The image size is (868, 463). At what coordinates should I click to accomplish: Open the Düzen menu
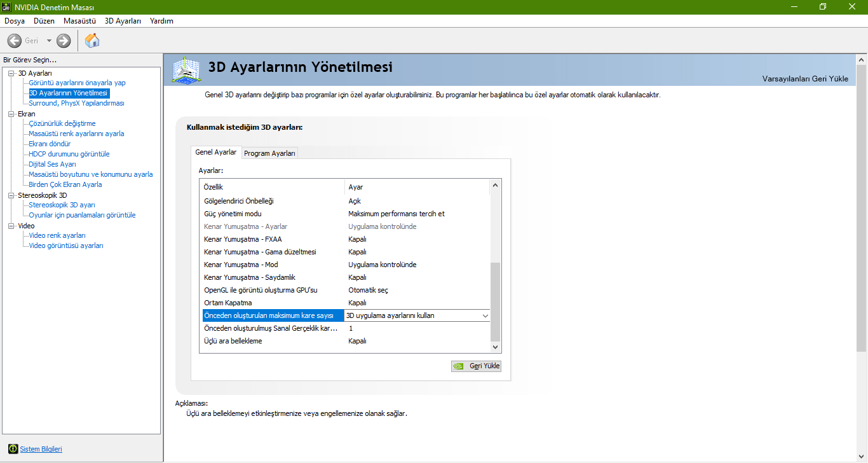click(44, 21)
